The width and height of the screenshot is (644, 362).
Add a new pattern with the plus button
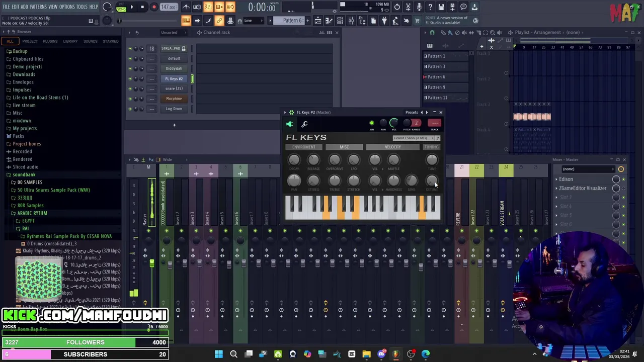coord(307,21)
